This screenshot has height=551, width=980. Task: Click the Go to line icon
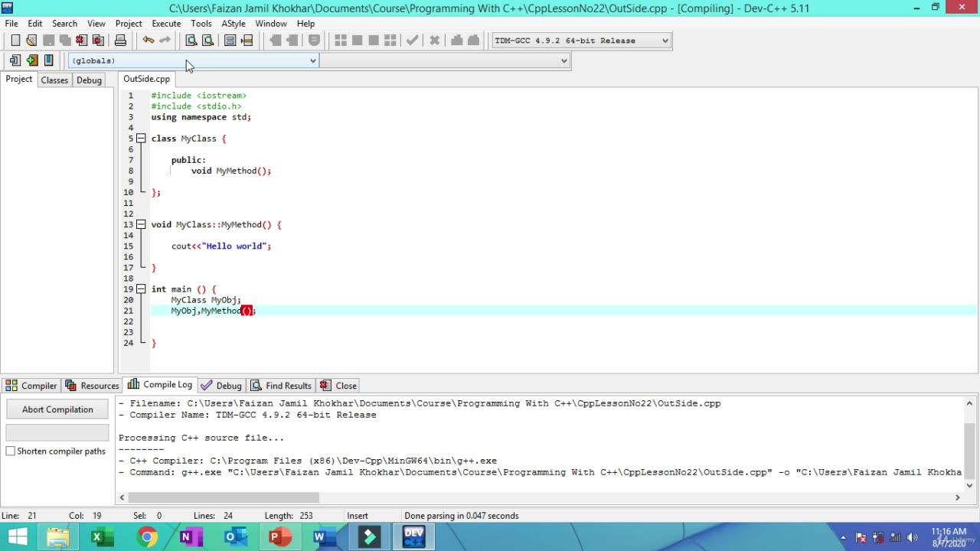pos(247,41)
